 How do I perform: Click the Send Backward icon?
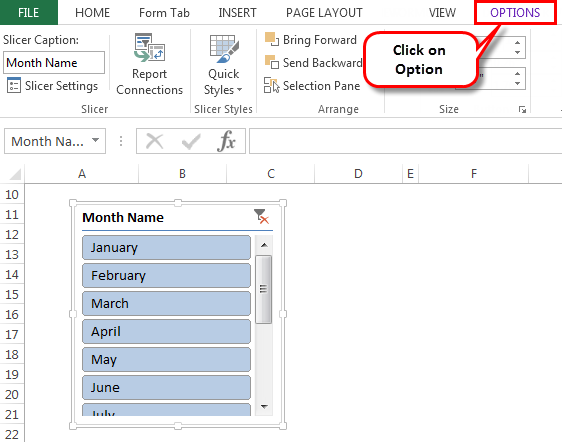[x=271, y=62]
